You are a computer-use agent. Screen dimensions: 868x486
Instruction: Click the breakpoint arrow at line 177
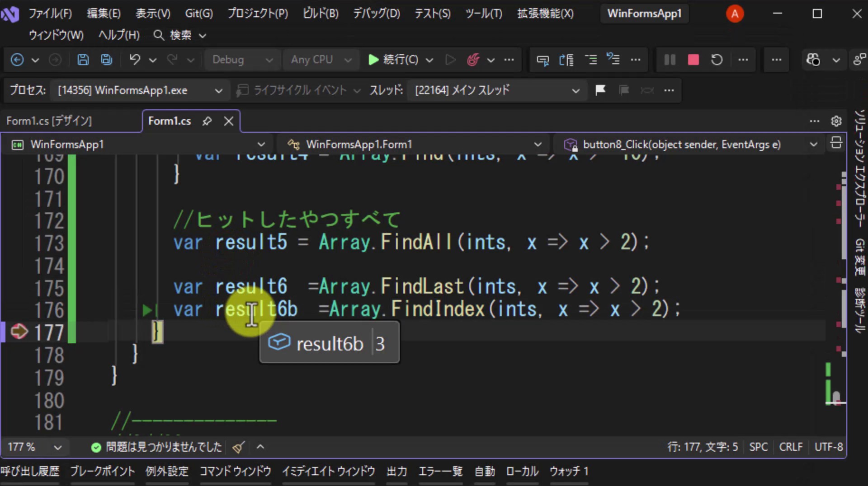pos(19,332)
